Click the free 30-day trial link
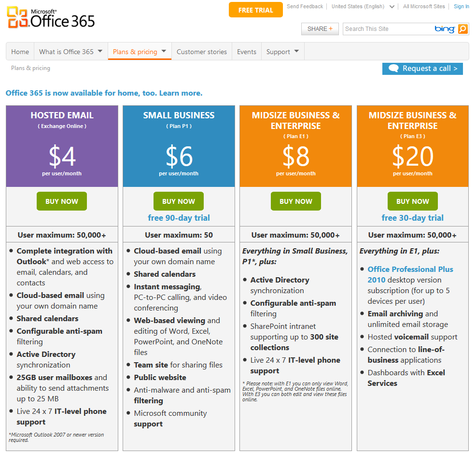 tap(413, 218)
